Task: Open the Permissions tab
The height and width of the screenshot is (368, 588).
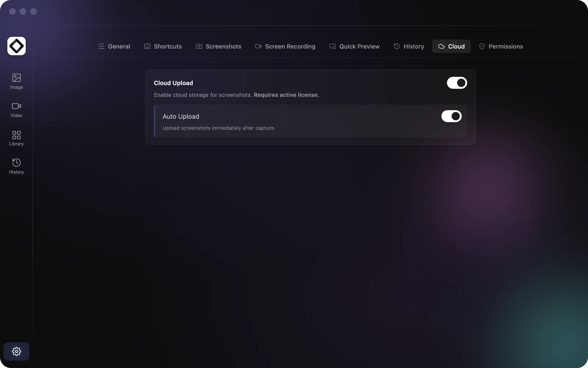Action: pos(501,46)
